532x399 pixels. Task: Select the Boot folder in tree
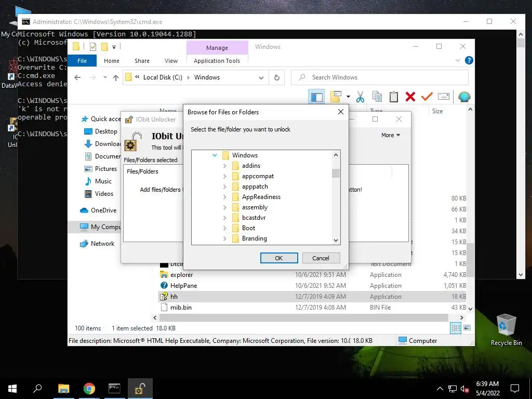point(248,228)
